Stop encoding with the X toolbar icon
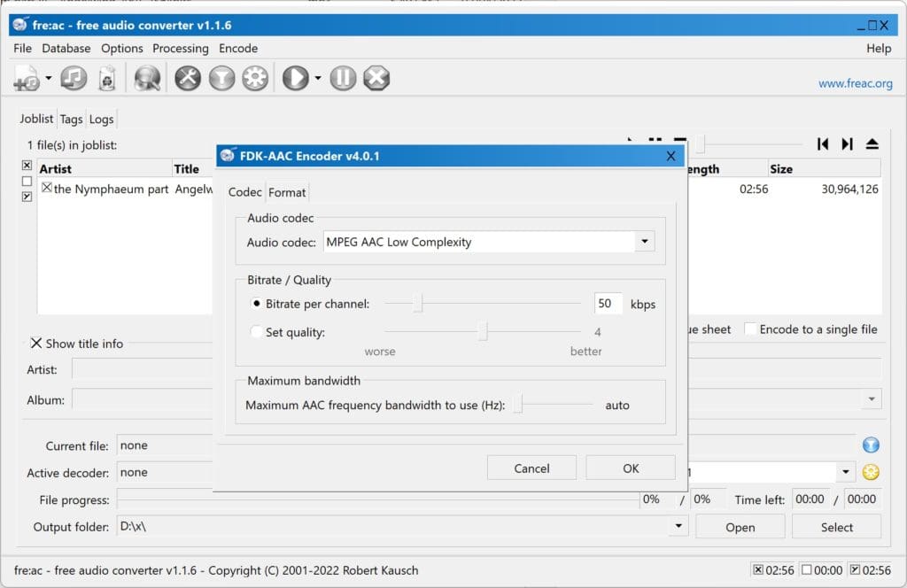The image size is (907, 588). (376, 78)
